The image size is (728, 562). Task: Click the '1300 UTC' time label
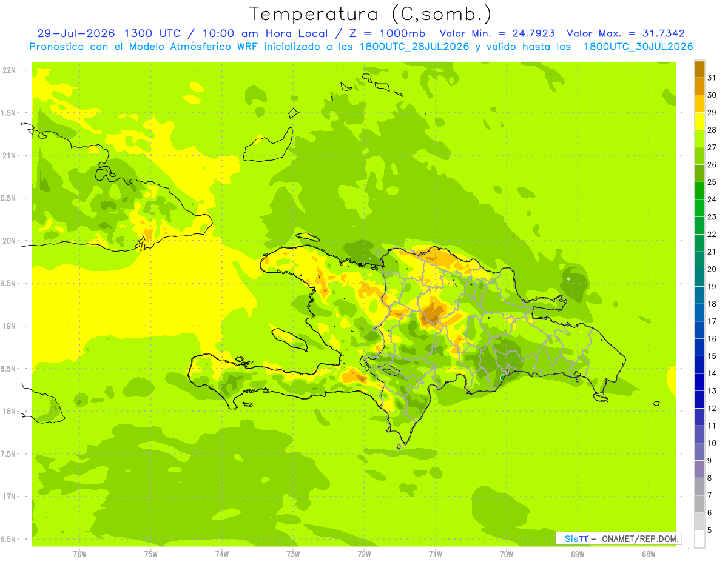[152, 33]
